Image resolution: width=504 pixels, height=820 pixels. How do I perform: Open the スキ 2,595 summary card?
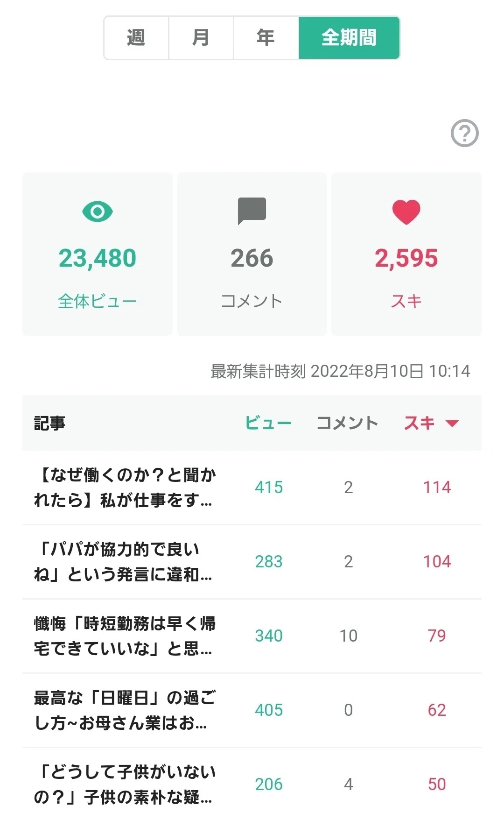click(406, 254)
